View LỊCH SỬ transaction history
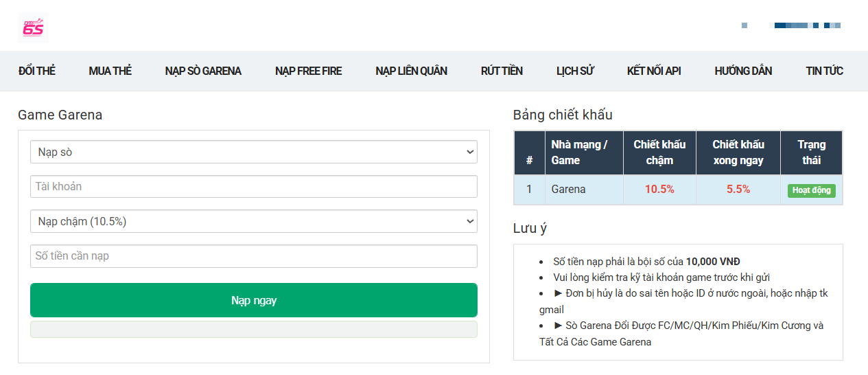This screenshot has width=868, height=375. coord(574,71)
